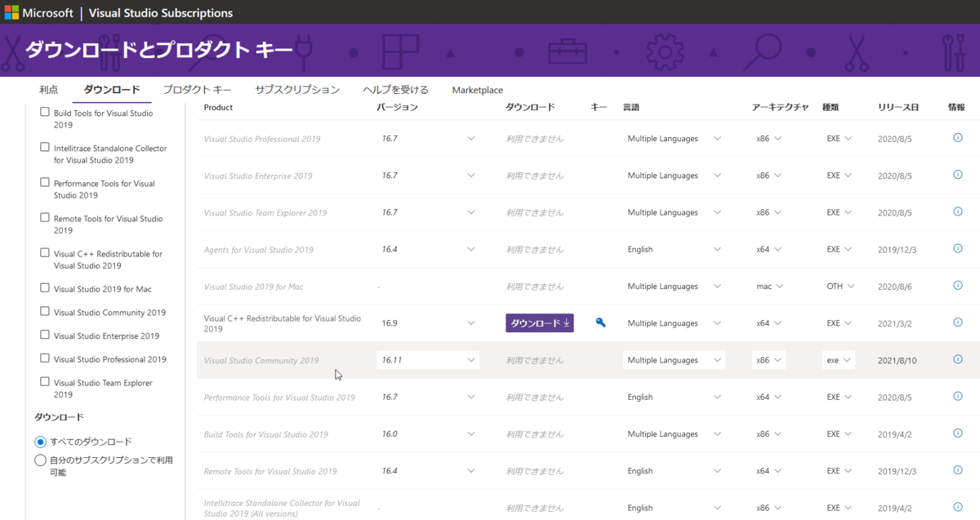Click アーキテクチャ column header
Image resolution: width=980 pixels, height=520 pixels.
[780, 107]
